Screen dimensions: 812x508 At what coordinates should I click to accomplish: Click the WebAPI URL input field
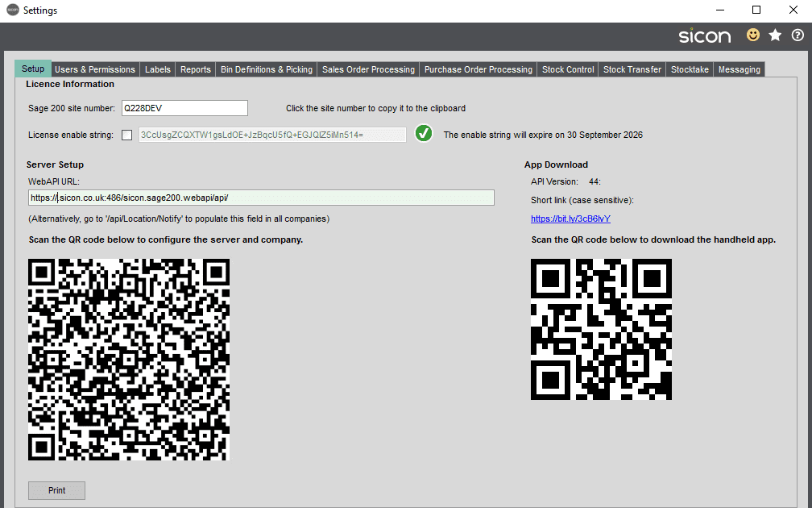[261, 198]
